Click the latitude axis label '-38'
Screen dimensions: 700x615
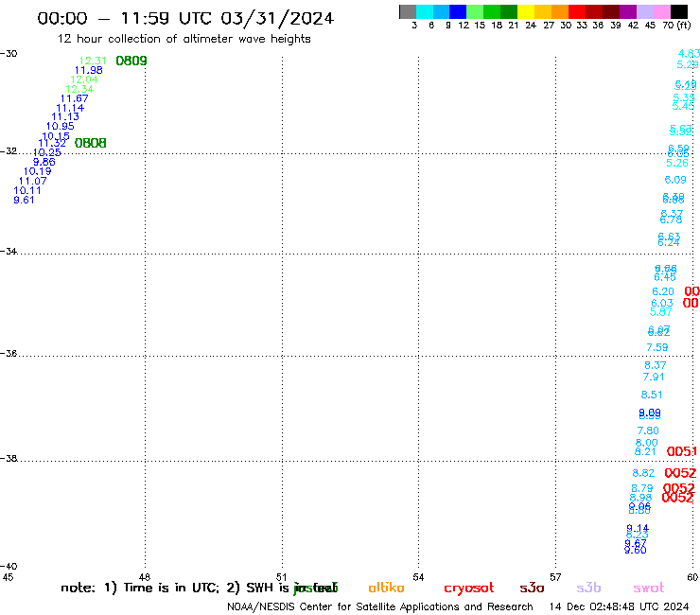(9, 458)
